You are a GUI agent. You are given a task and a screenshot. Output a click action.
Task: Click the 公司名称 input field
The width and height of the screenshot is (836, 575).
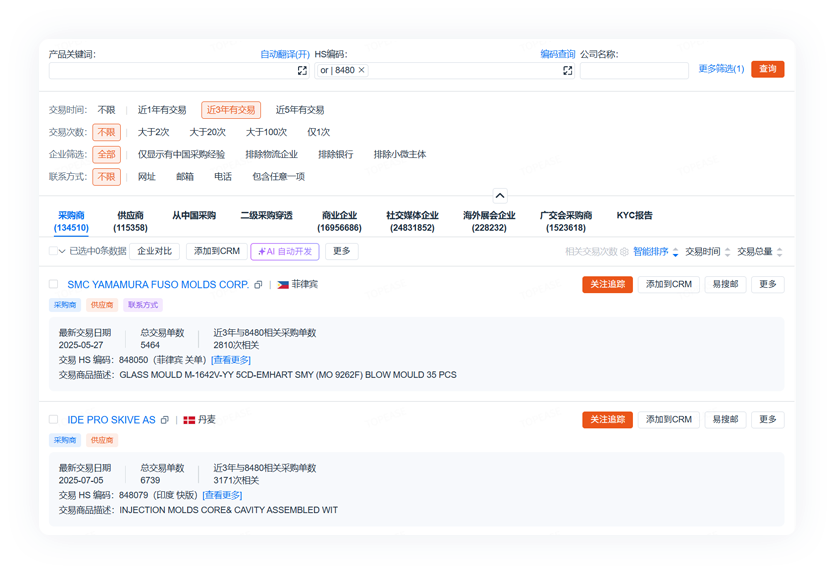tap(634, 71)
